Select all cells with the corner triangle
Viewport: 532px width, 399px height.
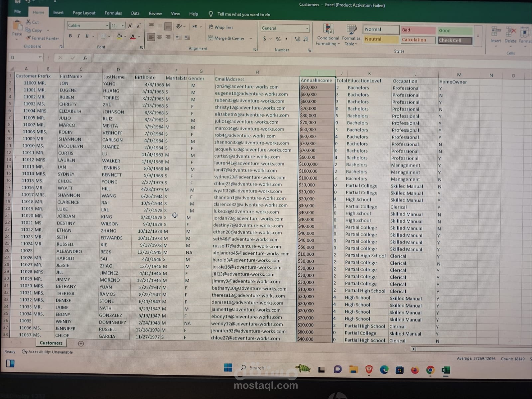click(12, 69)
